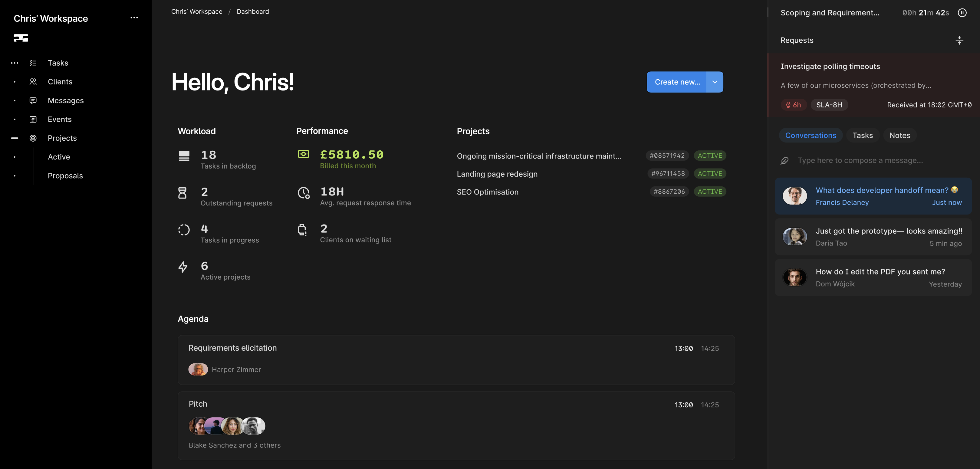Viewport: 980px width, 469px height.
Task: Pause the running timer
Action: coord(962,13)
